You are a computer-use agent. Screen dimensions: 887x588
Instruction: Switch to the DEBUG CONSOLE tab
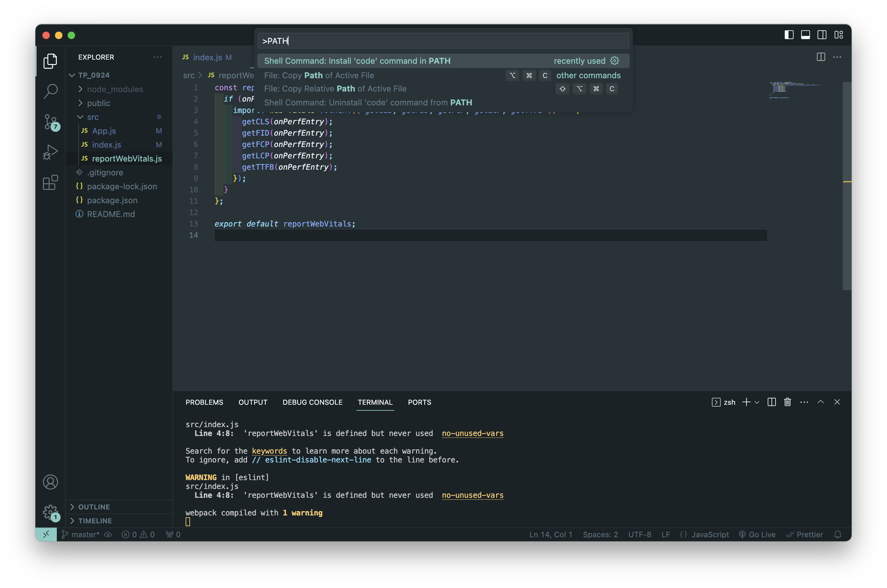coord(313,403)
